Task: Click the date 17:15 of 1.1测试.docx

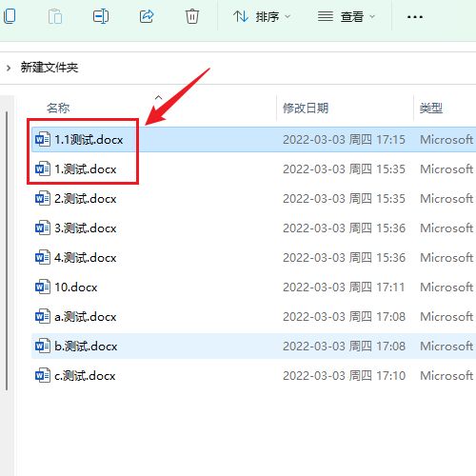Action: point(344,139)
